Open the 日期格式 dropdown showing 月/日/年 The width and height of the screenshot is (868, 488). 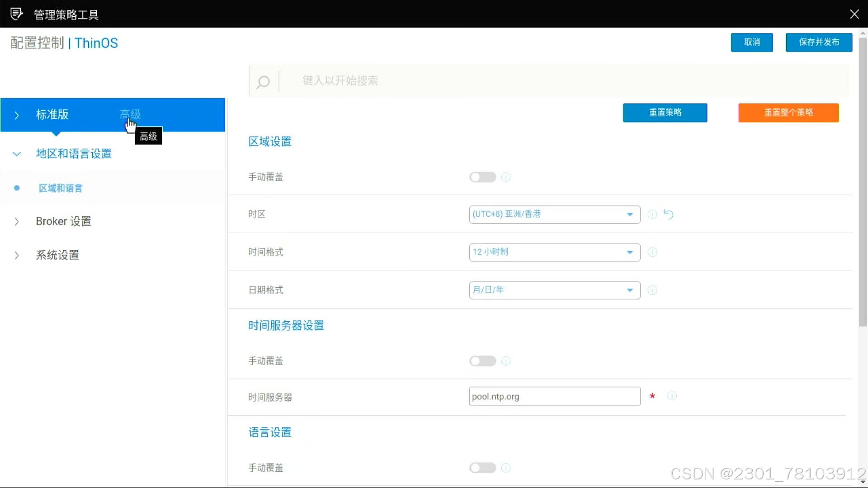tap(554, 290)
